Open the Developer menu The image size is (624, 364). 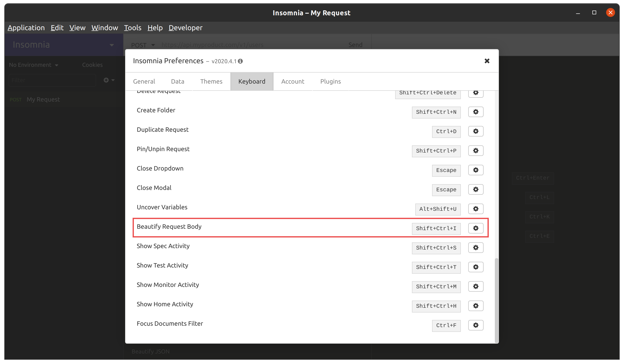185,28
